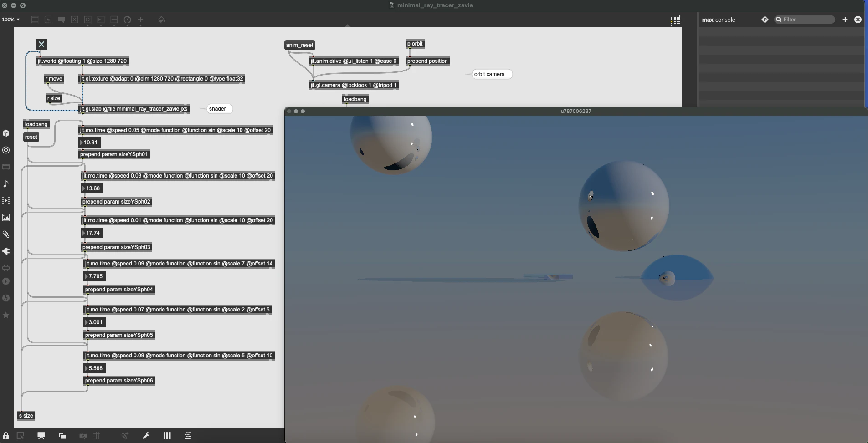The width and height of the screenshot is (868, 443).
Task: Select the number box showing 10.91
Action: pyautogui.click(x=90, y=143)
